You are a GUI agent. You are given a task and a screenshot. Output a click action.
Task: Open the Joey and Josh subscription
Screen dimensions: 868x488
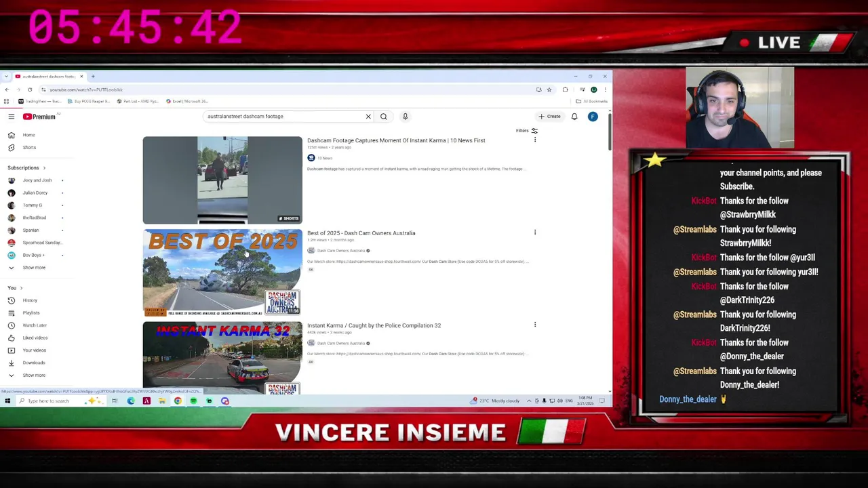(31, 180)
